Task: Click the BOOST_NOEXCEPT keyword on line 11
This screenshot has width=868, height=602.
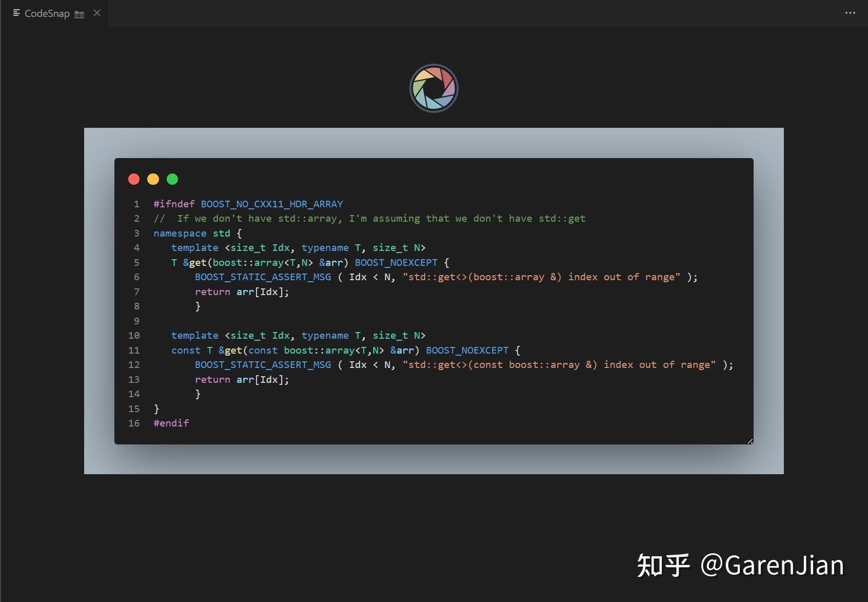Action: (467, 351)
